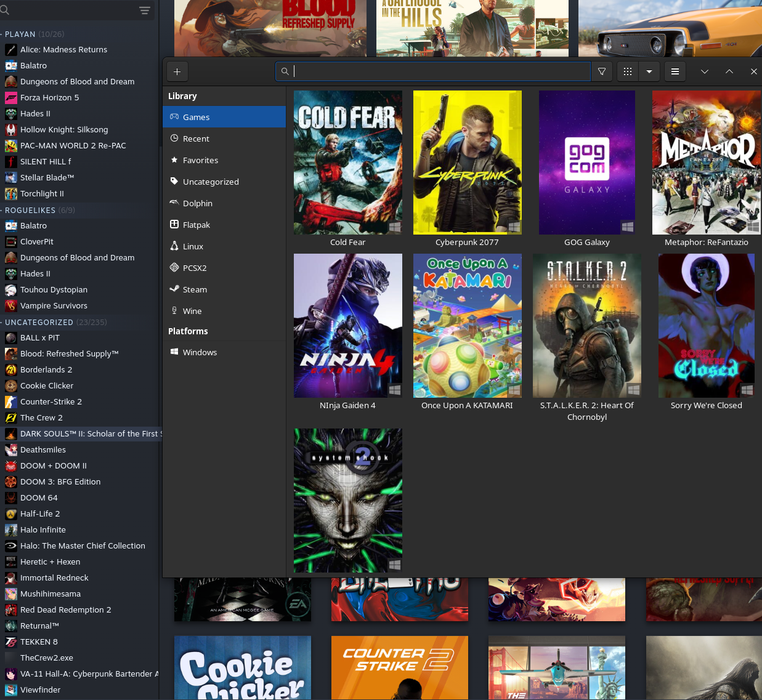Click the Mushihimesama icon in Steam list
The width and height of the screenshot is (762, 700).
click(x=11, y=593)
